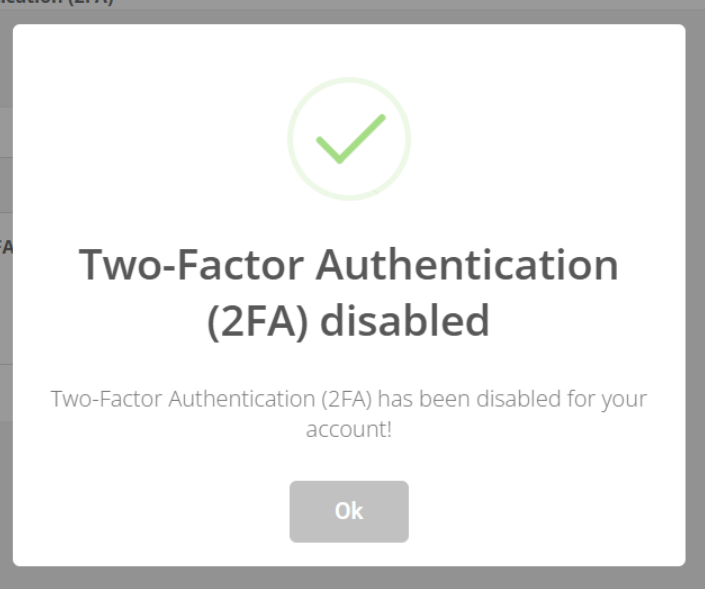Click the dimmed backdrop above the dialog

pyautogui.click(x=400, y=10)
